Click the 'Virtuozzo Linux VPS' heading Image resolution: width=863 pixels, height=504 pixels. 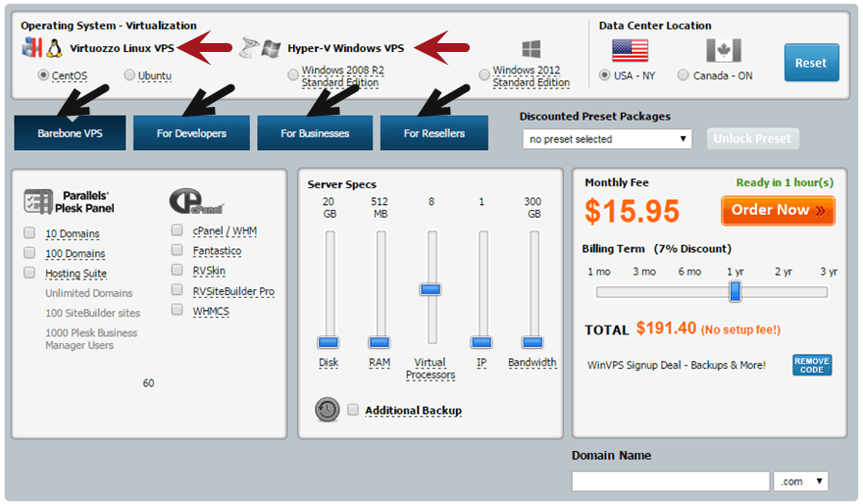[122, 48]
